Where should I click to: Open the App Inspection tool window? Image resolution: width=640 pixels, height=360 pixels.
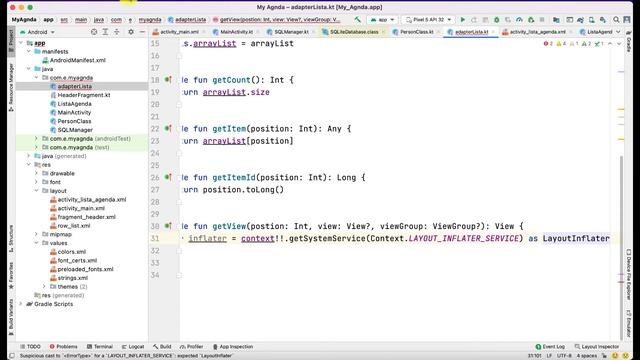[x=233, y=347]
